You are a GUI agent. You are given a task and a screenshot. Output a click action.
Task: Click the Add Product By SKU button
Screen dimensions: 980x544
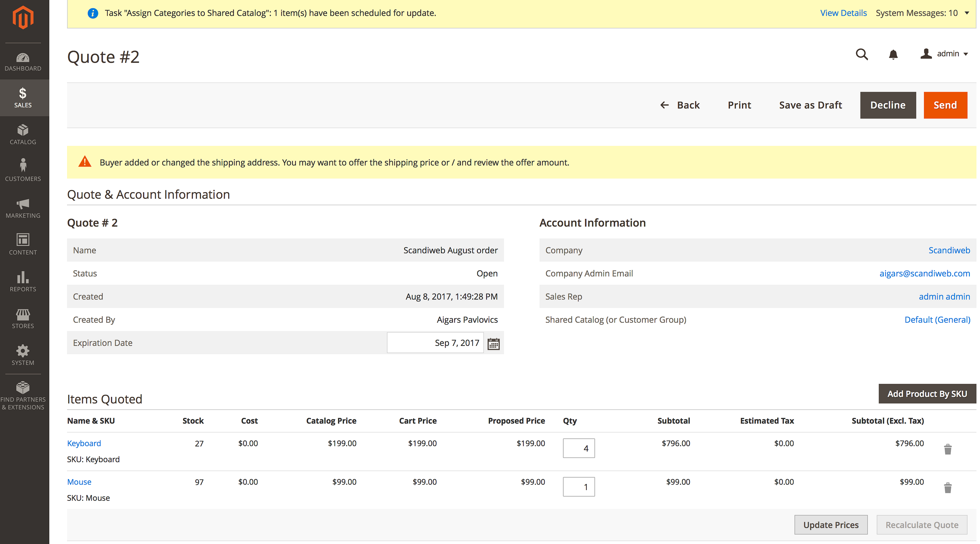pos(927,394)
